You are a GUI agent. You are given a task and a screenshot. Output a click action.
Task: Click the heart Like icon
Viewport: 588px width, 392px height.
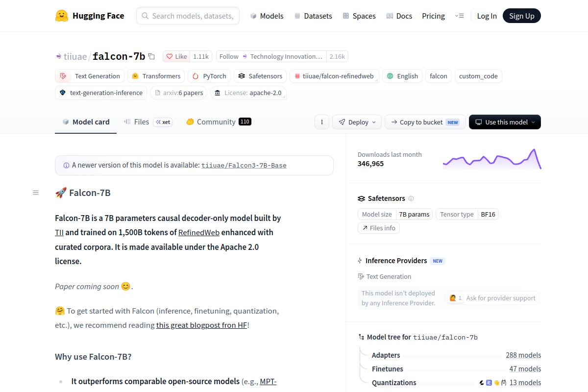[x=170, y=56]
